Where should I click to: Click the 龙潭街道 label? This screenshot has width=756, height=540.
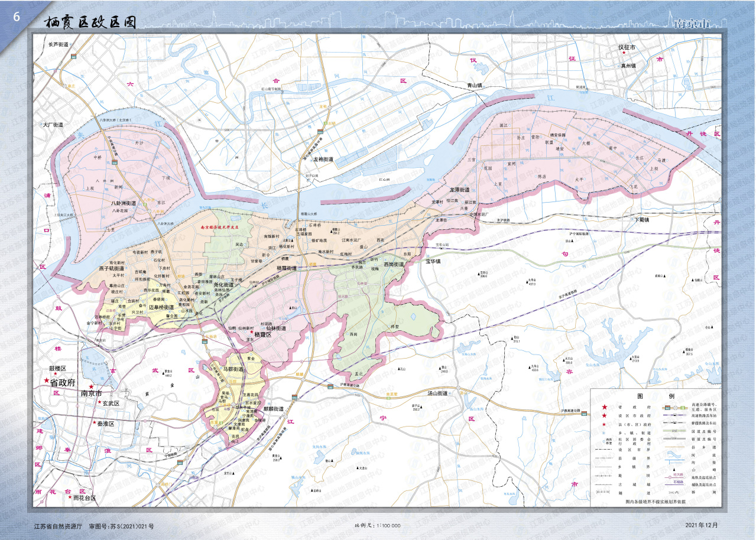coord(459,190)
